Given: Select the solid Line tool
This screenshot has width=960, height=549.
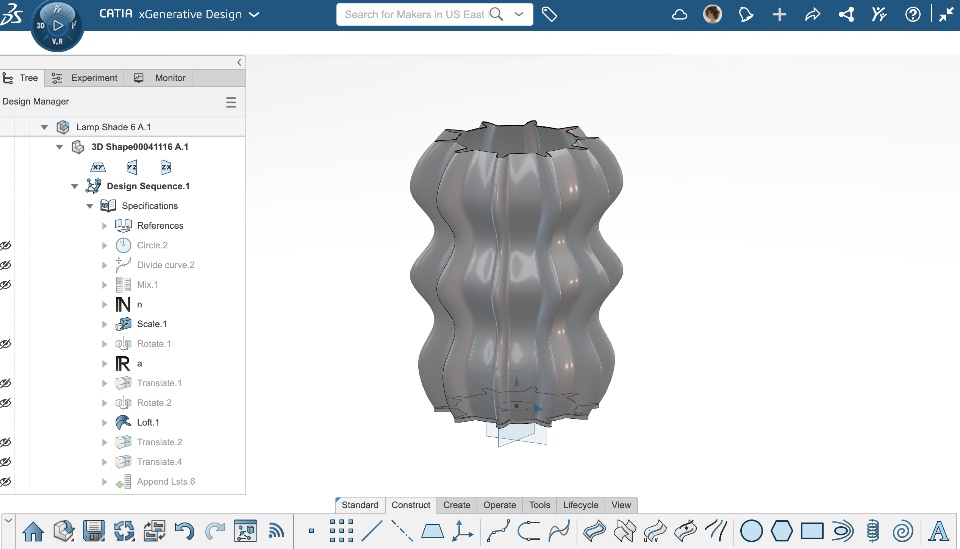Looking at the screenshot, I should coord(372,531).
